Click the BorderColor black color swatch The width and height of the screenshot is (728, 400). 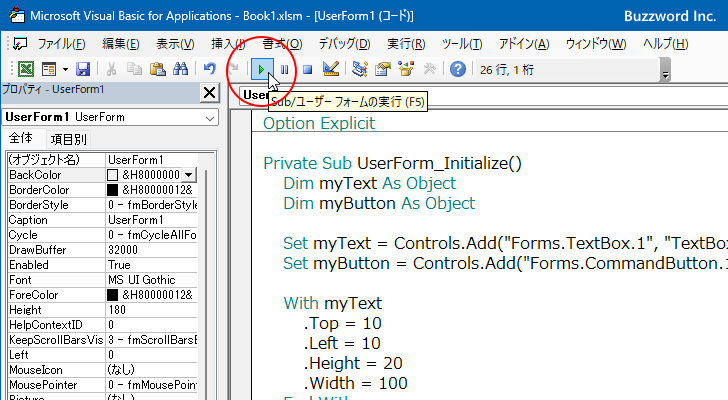click(112, 190)
